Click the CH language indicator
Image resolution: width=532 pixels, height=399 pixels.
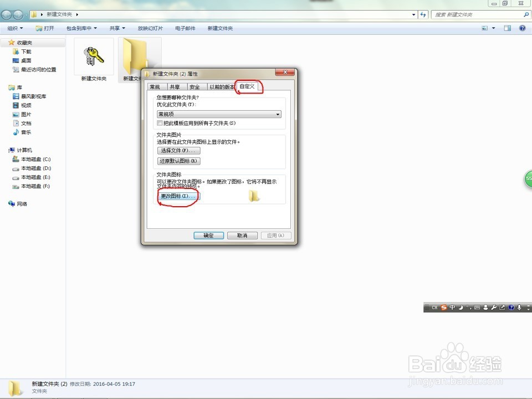point(434,308)
